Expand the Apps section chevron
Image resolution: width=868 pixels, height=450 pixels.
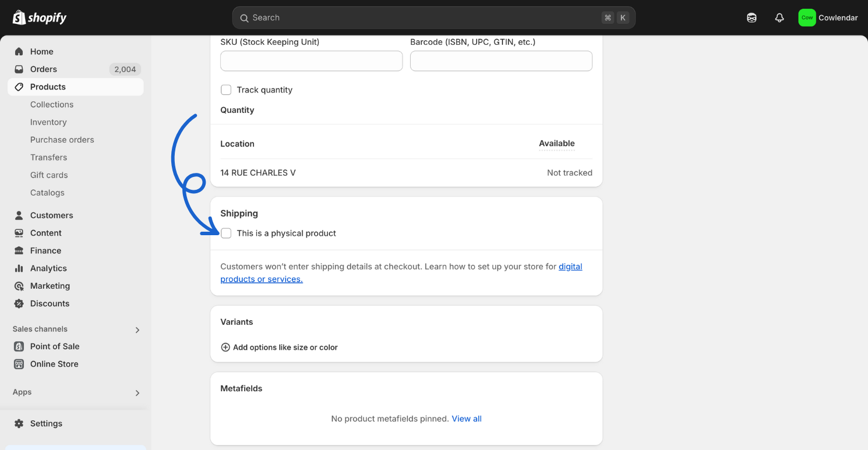click(x=137, y=393)
